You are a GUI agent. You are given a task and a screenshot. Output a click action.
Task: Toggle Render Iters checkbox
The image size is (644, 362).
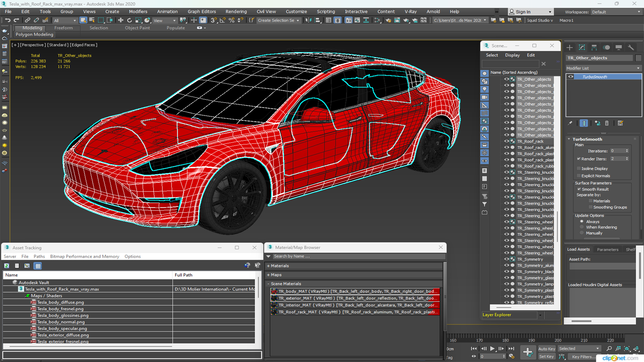pos(579,159)
